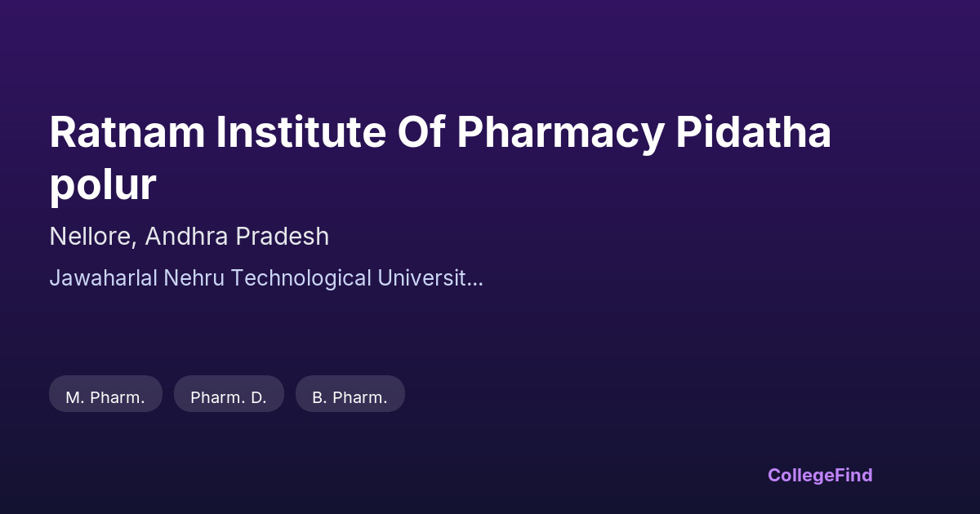Click Andhra Pradesh in the location line
The width and height of the screenshot is (980, 514).
238,237
